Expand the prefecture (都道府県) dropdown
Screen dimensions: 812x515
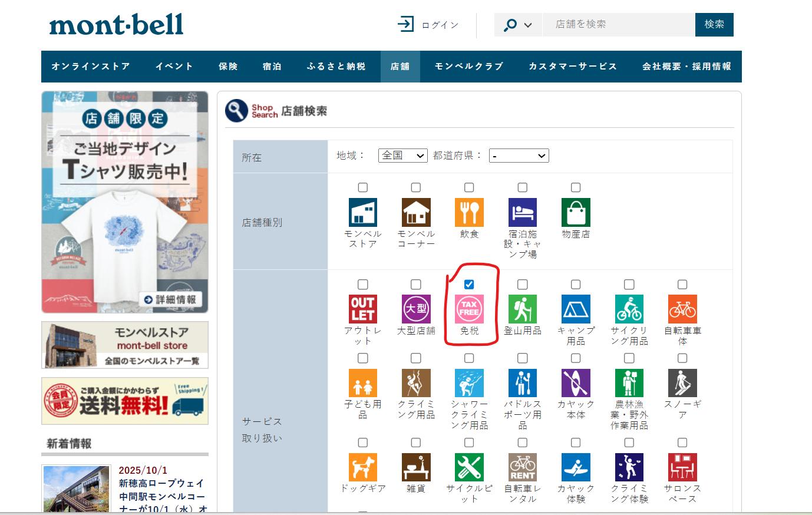[x=519, y=156]
